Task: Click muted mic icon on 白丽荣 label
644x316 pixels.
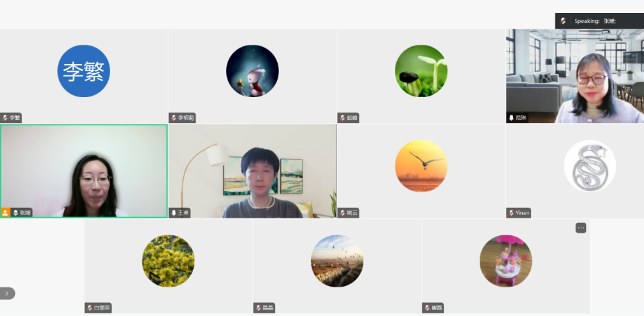Action: click(89, 308)
